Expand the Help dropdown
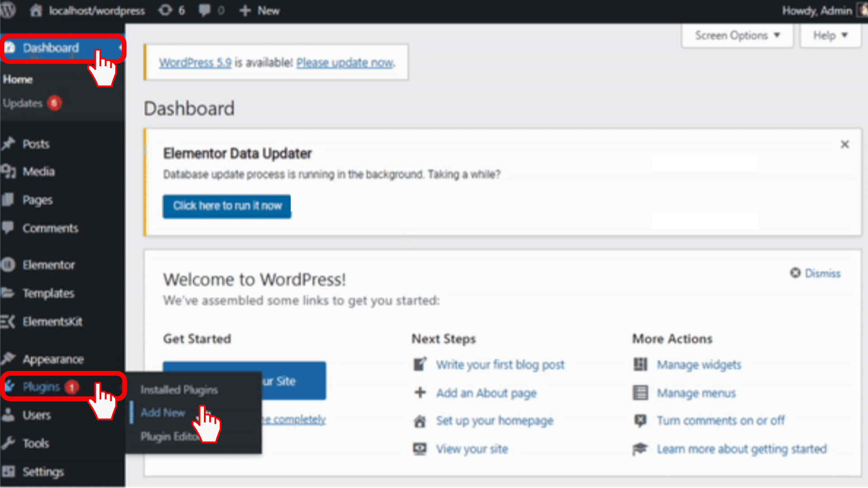The image size is (868, 488). click(x=830, y=35)
